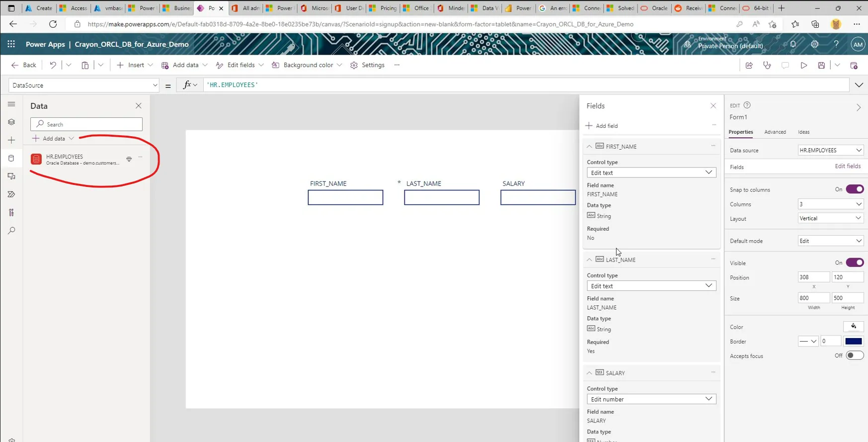Open the notifications bell icon
The width and height of the screenshot is (868, 442).
coord(793,44)
